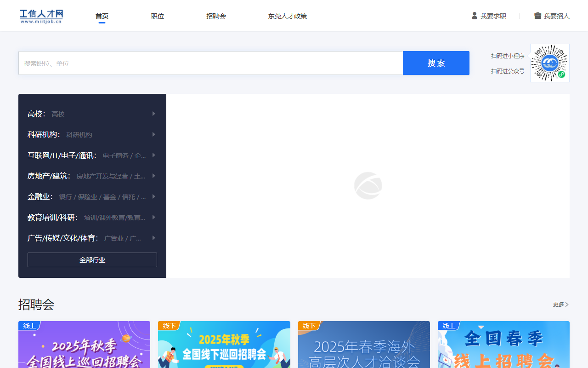Screen dimensions: 588x368
Task: Expand the 教育培训/科研 category arrow
Action: (154, 217)
